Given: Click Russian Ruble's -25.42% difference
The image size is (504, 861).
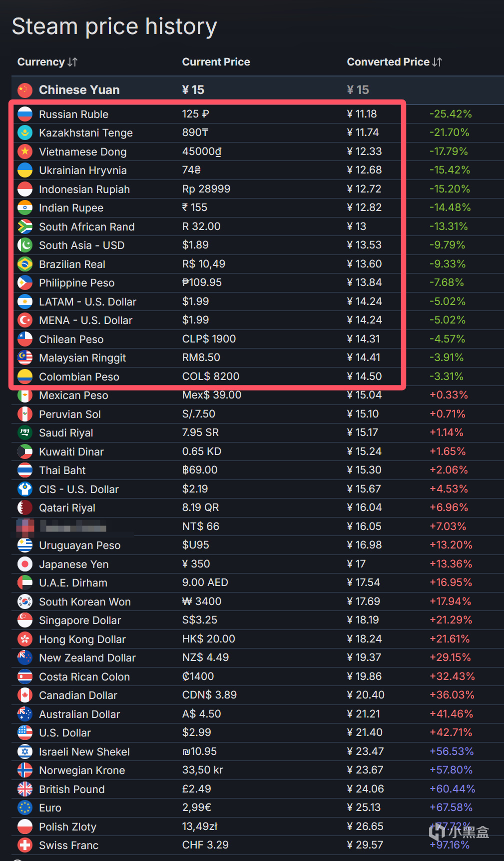Looking at the screenshot, I should [x=451, y=114].
